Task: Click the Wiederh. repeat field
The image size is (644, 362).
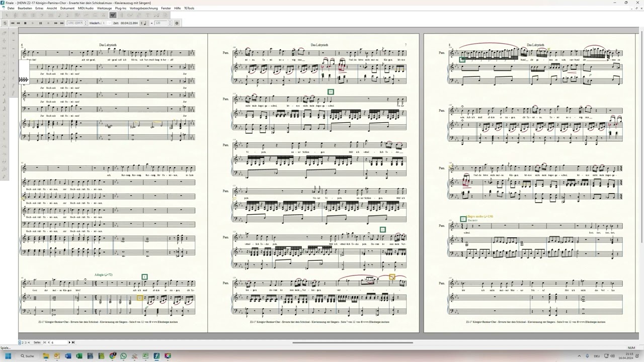Action: point(108,23)
